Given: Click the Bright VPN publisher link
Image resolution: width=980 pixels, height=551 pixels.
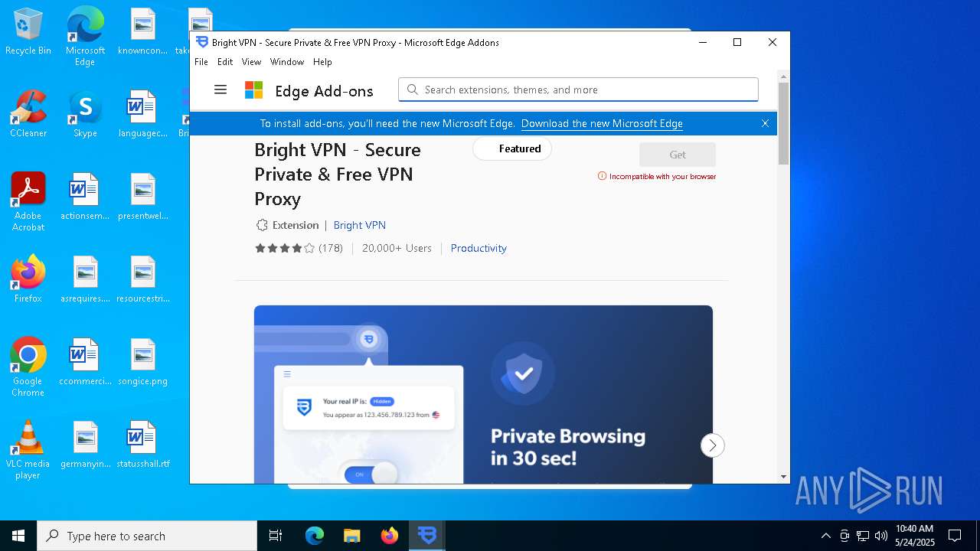Looking at the screenshot, I should click(359, 225).
